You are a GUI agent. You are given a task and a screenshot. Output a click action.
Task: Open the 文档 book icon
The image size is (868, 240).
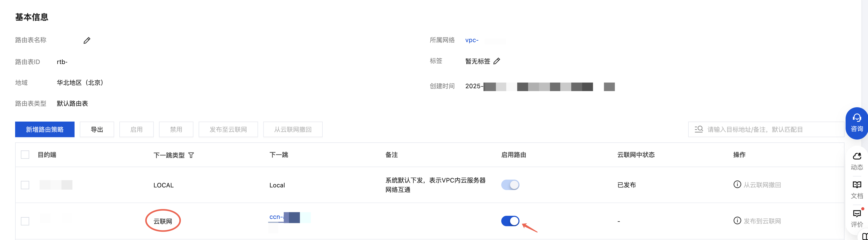[x=857, y=190]
